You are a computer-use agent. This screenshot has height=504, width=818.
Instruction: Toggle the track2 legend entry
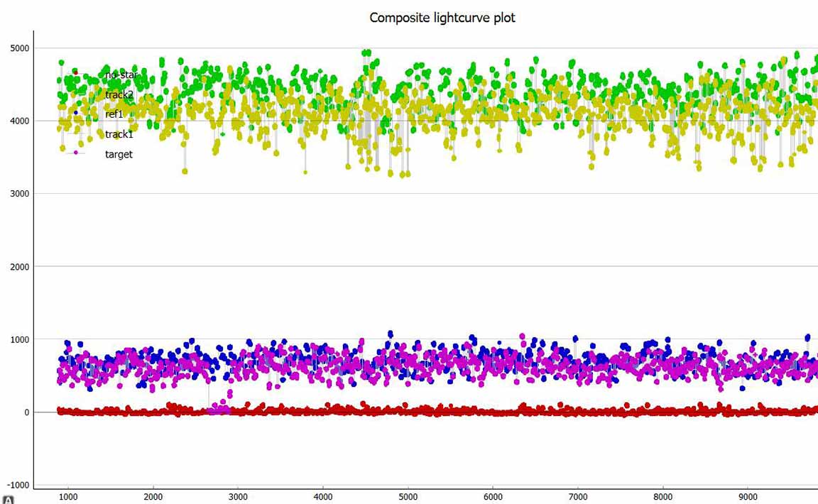[119, 94]
